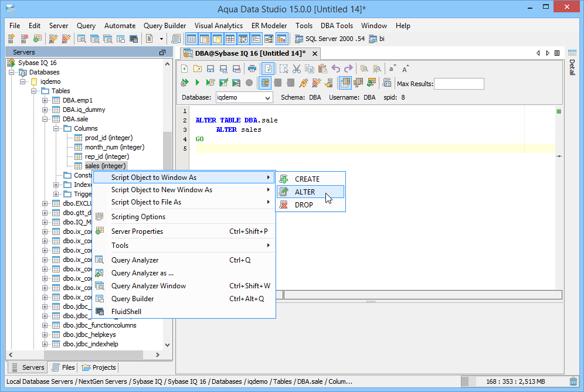Click the print icon in the editor toolbar
The image size is (584, 392).
click(252, 69)
